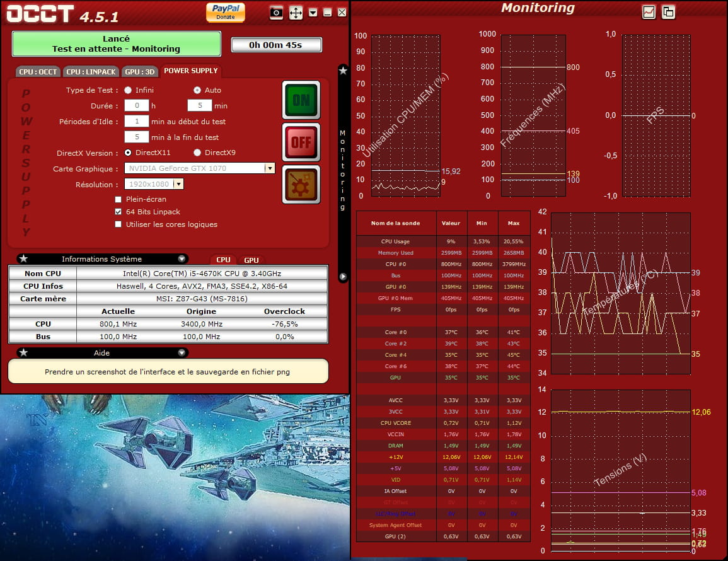728x561 pixels.
Task: Click the monitoring windows layout icon
Action: [x=668, y=12]
